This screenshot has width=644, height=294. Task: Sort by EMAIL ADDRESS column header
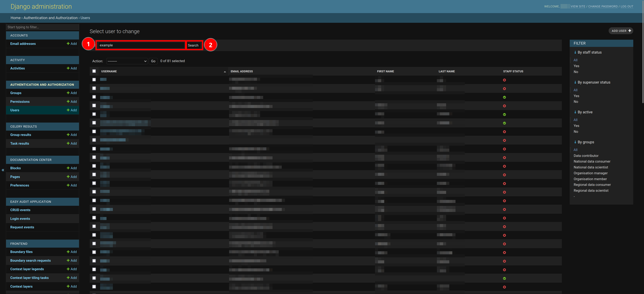point(241,71)
